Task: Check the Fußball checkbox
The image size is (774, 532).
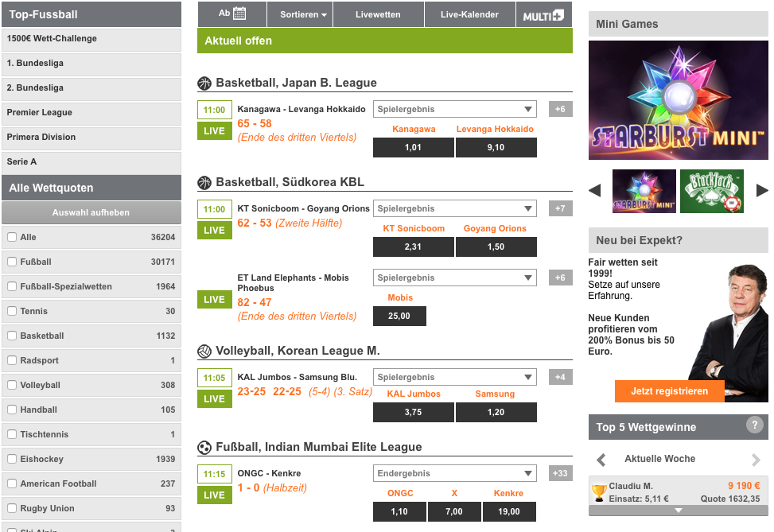Action: coord(11,262)
